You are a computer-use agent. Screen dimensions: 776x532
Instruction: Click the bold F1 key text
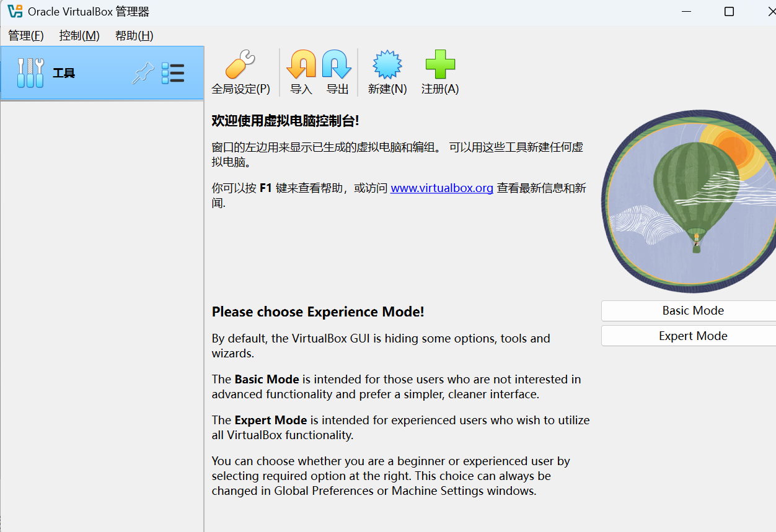click(265, 188)
